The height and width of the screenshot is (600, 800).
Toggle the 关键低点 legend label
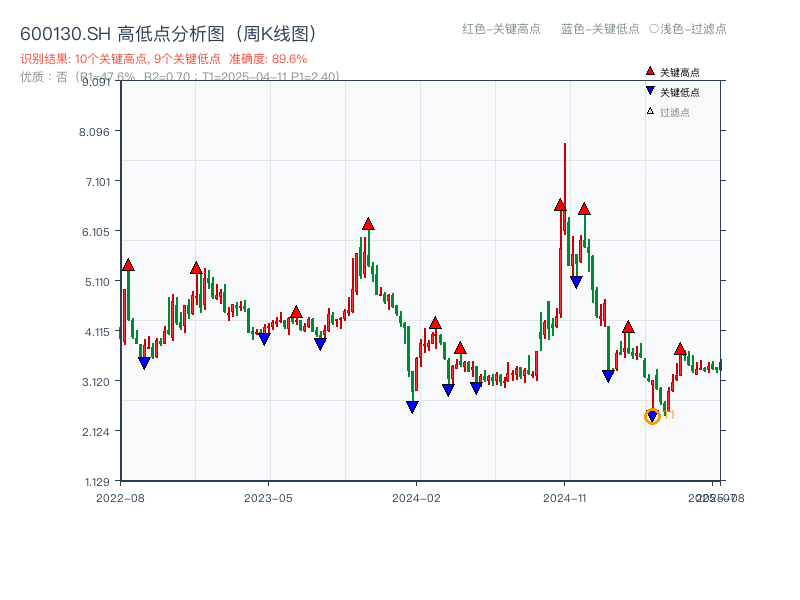tap(680, 92)
